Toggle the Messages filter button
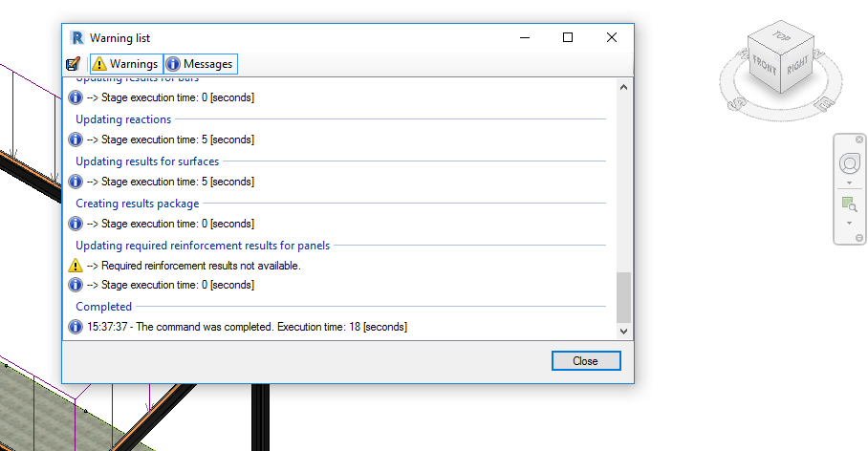 (x=201, y=64)
